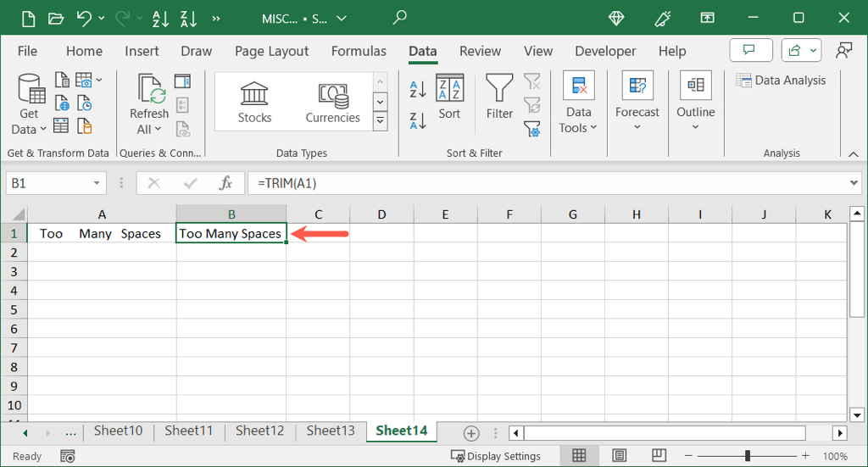The width and height of the screenshot is (868, 467).
Task: Click the zoom slider handle
Action: [748, 456]
